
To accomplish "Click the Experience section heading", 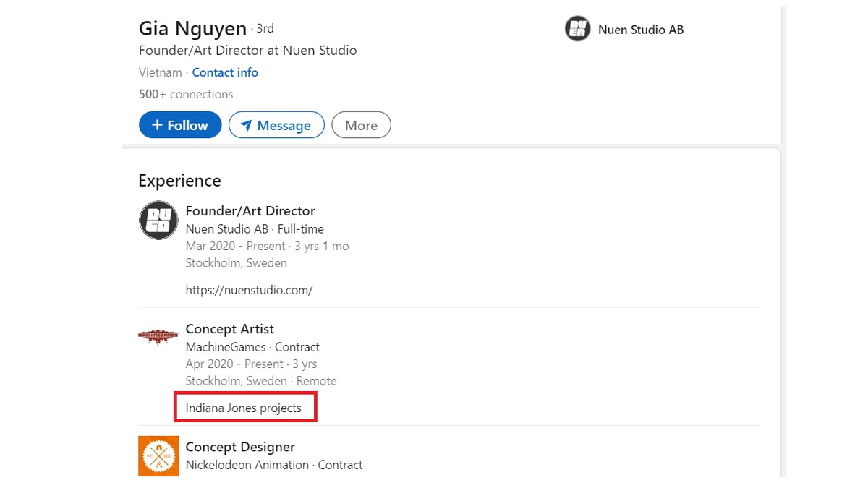I will [x=179, y=181].
